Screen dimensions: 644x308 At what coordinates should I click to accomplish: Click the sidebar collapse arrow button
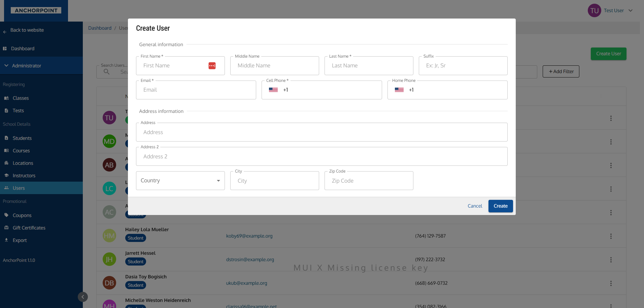point(83,297)
